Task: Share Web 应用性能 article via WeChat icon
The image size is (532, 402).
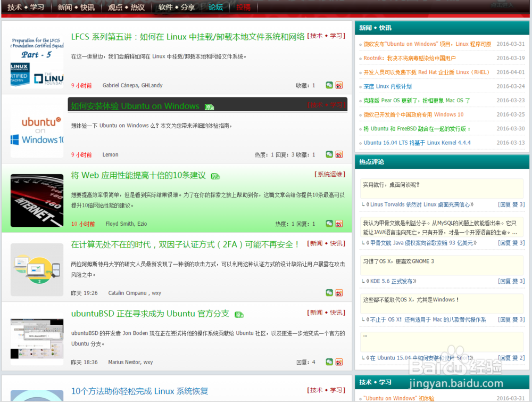Action: coord(329,224)
